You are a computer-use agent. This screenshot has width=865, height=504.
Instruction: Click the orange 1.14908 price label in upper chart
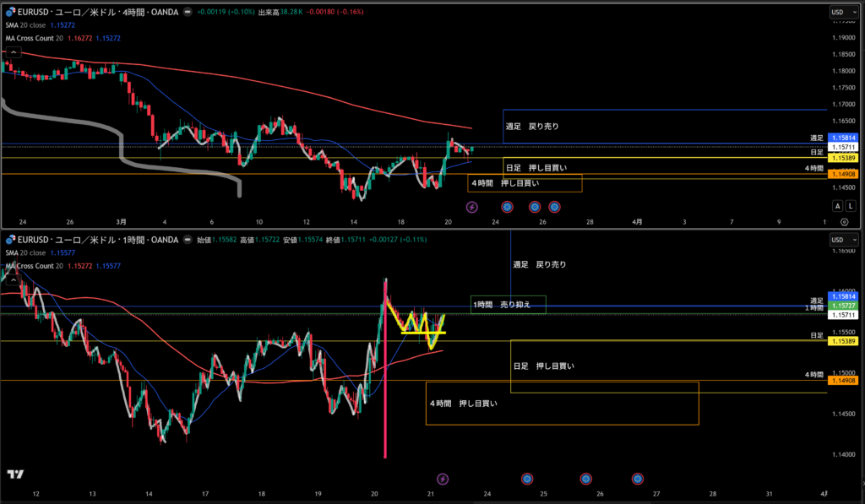point(844,174)
